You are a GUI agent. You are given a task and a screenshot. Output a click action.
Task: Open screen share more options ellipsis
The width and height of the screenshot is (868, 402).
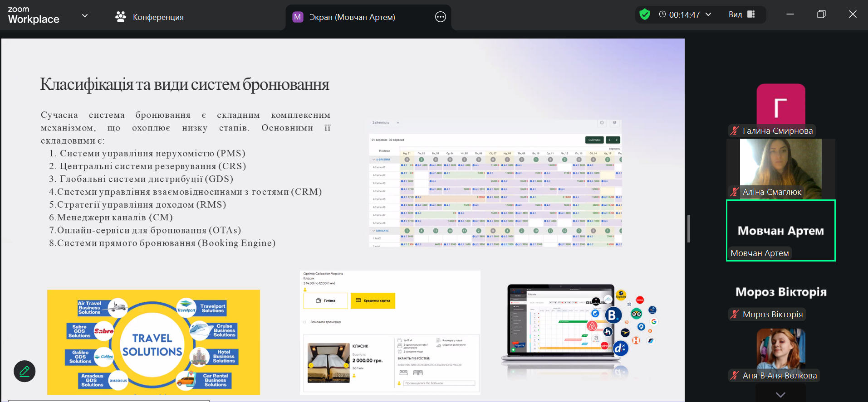click(x=440, y=17)
